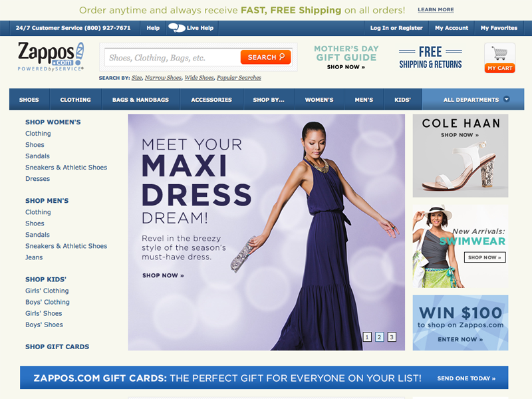Click the orange Search button
This screenshot has height=399, width=532.
tap(265, 57)
